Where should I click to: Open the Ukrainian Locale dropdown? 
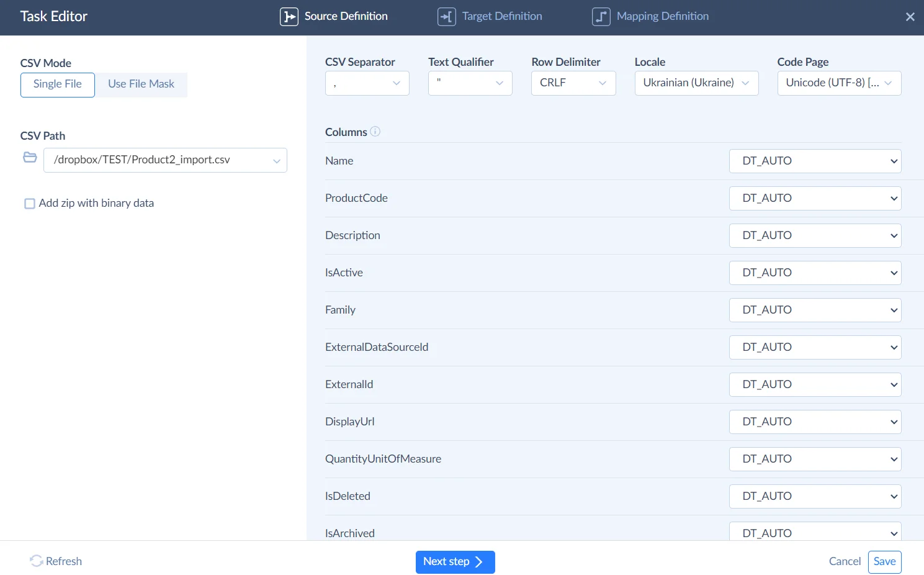(696, 83)
